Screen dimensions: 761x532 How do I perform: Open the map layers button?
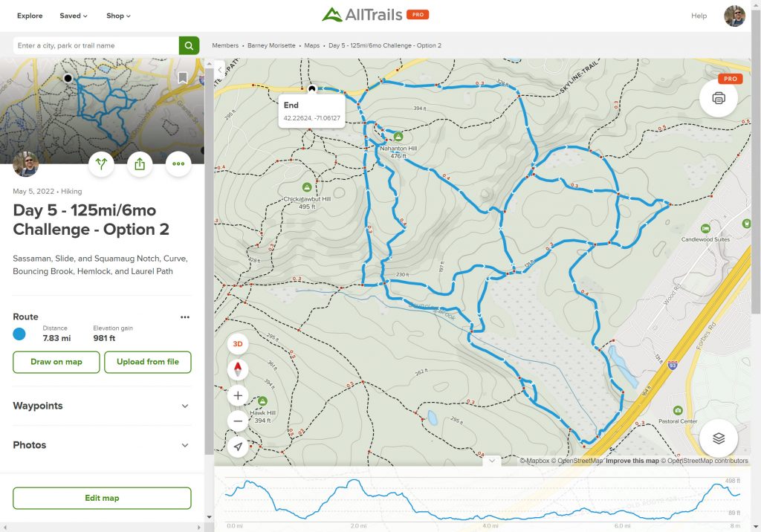click(x=718, y=438)
